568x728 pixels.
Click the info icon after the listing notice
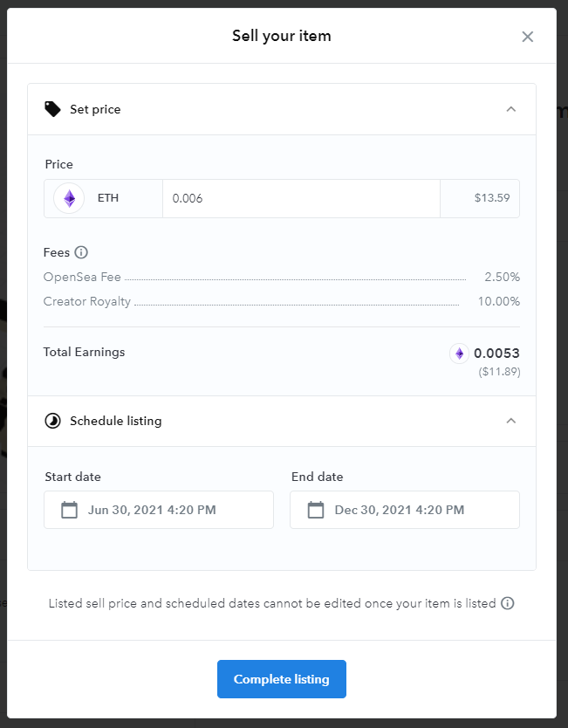click(x=508, y=603)
